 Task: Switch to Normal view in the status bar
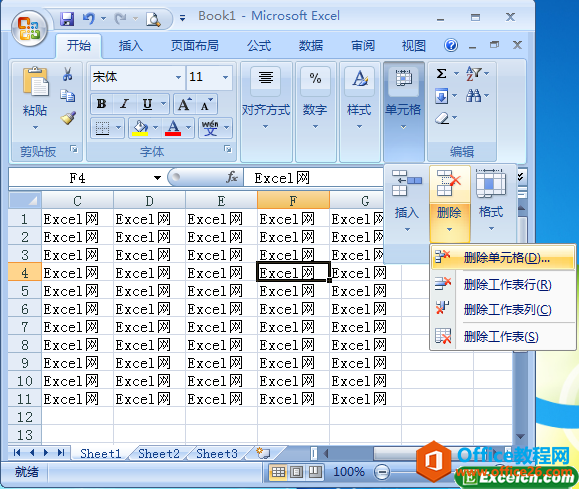pos(278,472)
